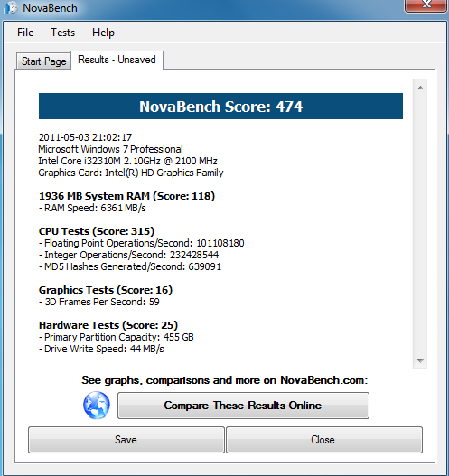
Task: Click the System RAM score heading
Action: 126,196
